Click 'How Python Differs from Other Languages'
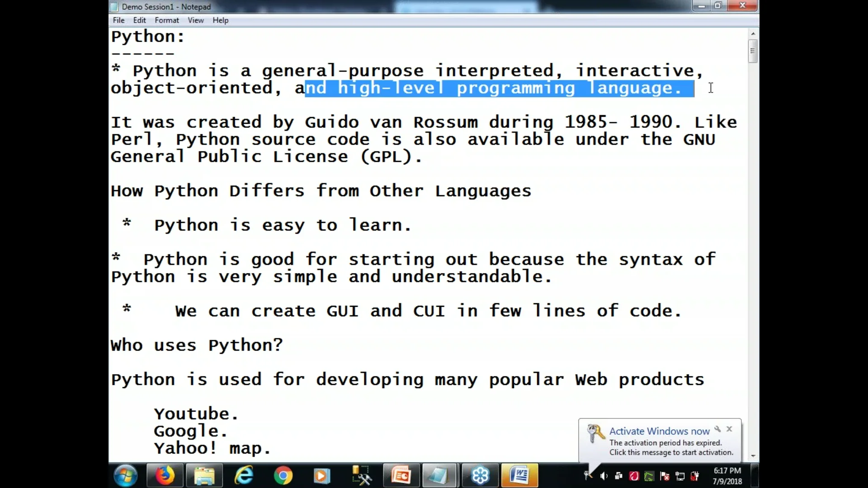The image size is (868, 488). pyautogui.click(x=321, y=191)
